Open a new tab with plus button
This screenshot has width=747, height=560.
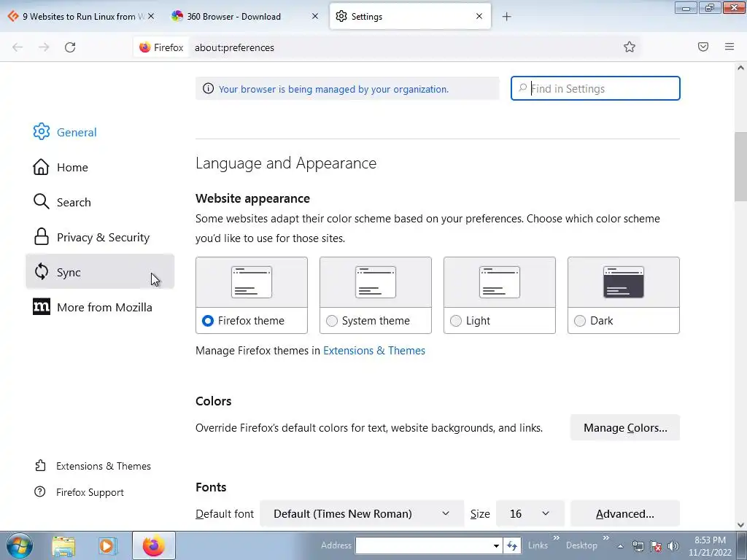506,17
